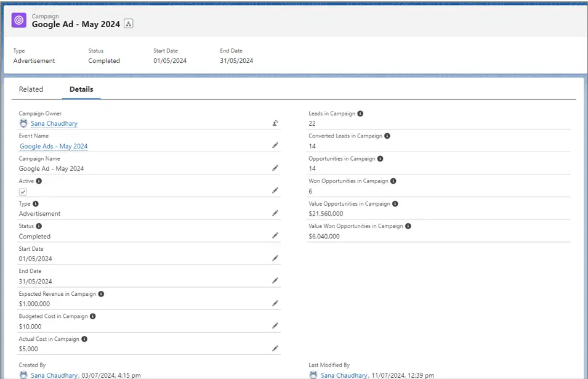Click Actual Cost value $5,000

click(x=28, y=349)
